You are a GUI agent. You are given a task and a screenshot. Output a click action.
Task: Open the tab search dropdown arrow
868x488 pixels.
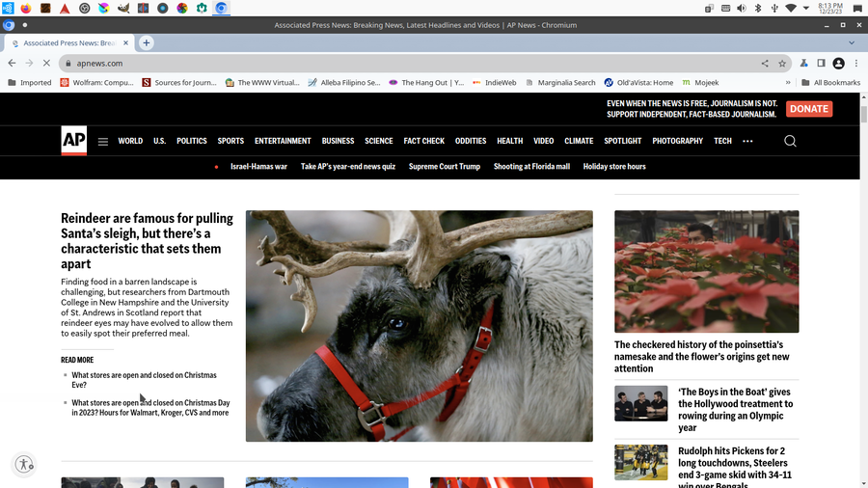tap(852, 42)
